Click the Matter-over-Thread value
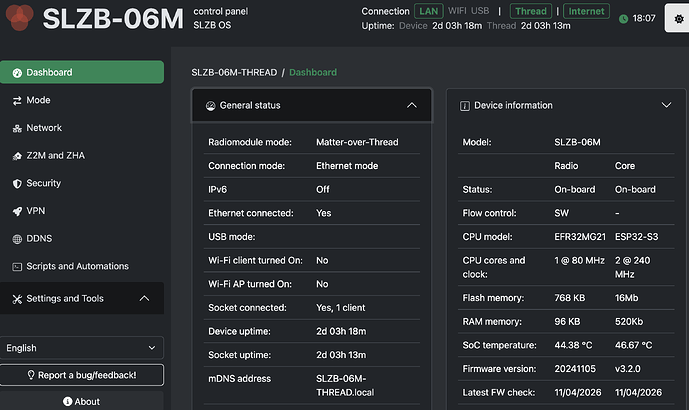This screenshot has height=410, width=689. click(x=357, y=142)
